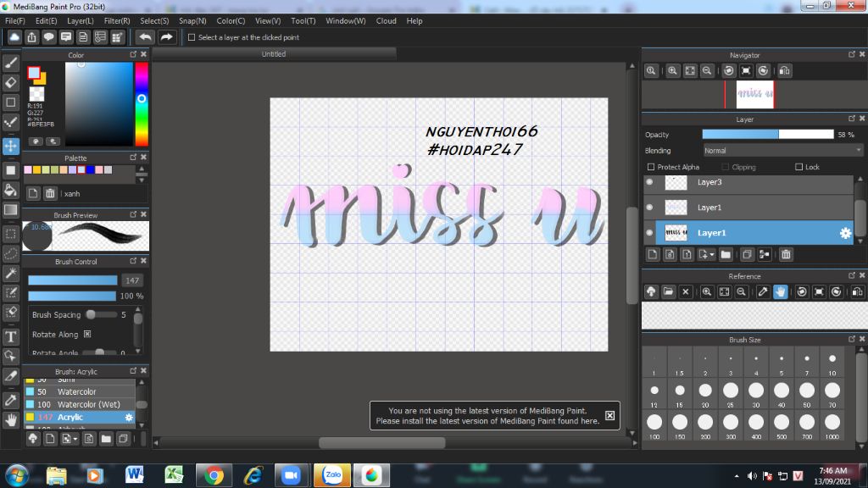Adjust the layer Opacity slider
This screenshot has height=488, width=868.
[x=768, y=135]
